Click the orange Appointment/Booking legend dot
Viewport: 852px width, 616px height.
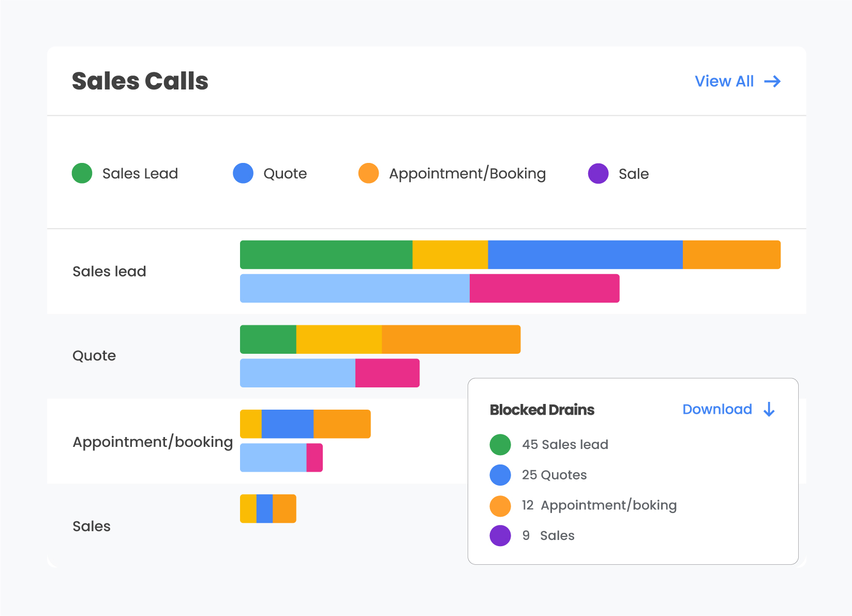[368, 173]
